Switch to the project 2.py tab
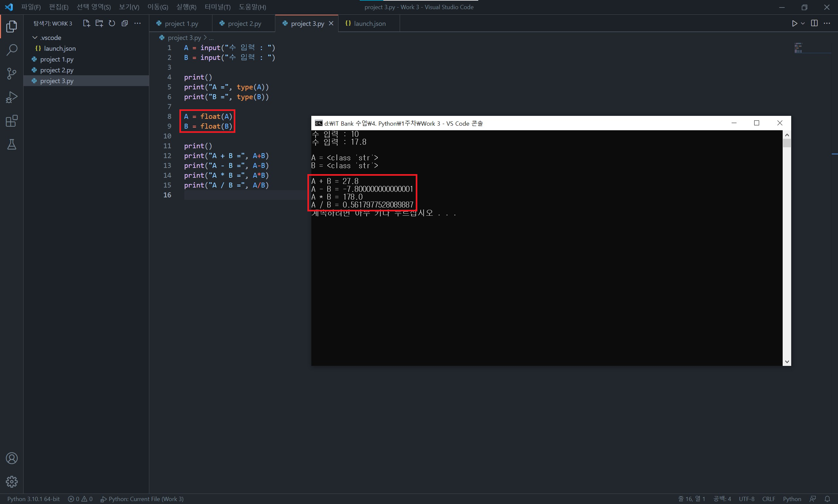 click(244, 24)
